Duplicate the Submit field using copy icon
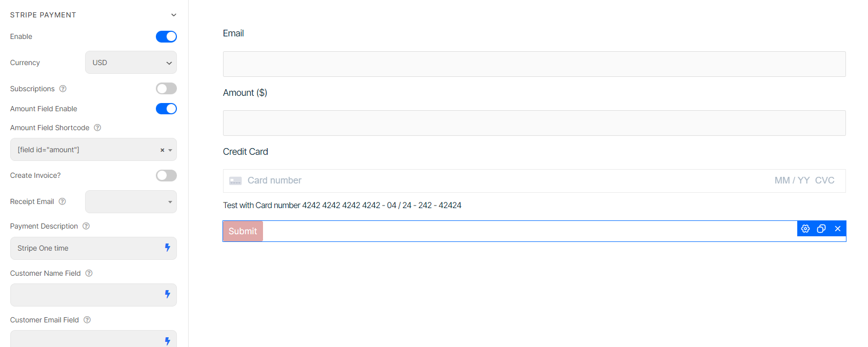 821,229
